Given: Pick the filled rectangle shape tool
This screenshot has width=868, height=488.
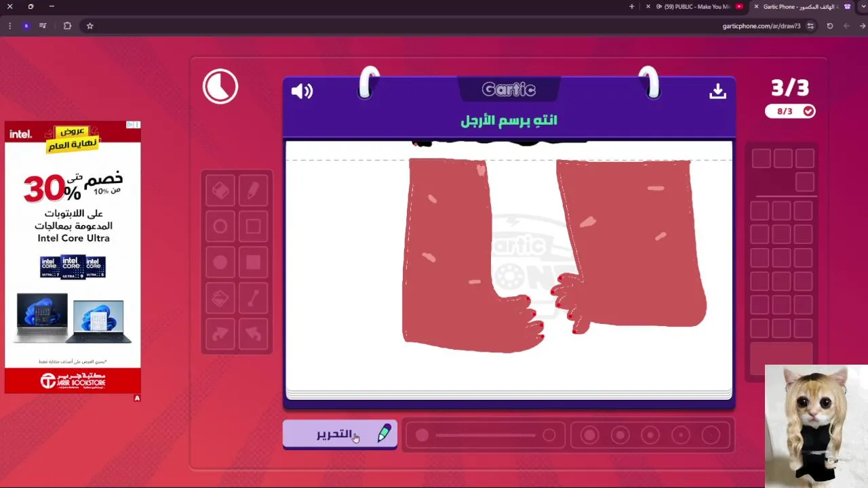Looking at the screenshot, I should pos(253,262).
